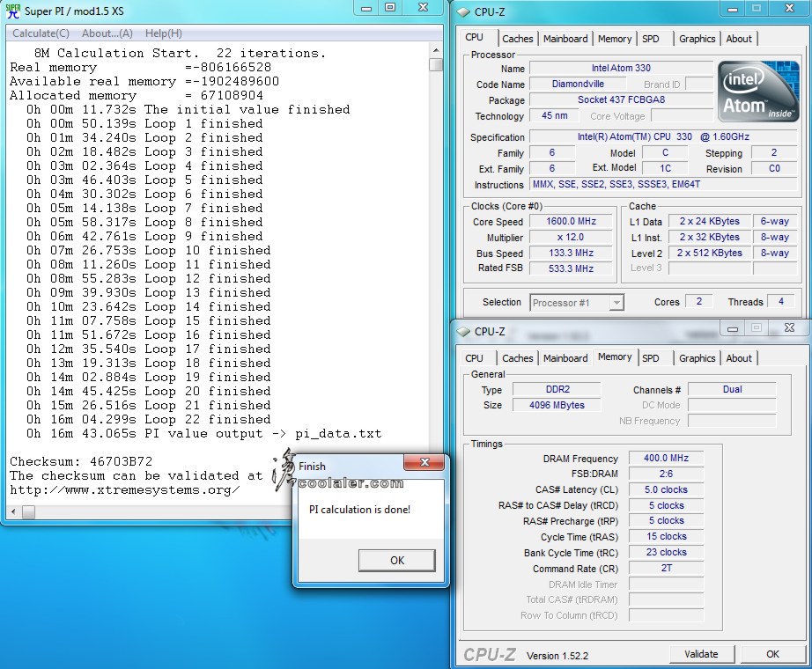Click the http://www.xtremesystems.org/ URL text
Viewport: 812px width, 669px height.
click(125, 489)
